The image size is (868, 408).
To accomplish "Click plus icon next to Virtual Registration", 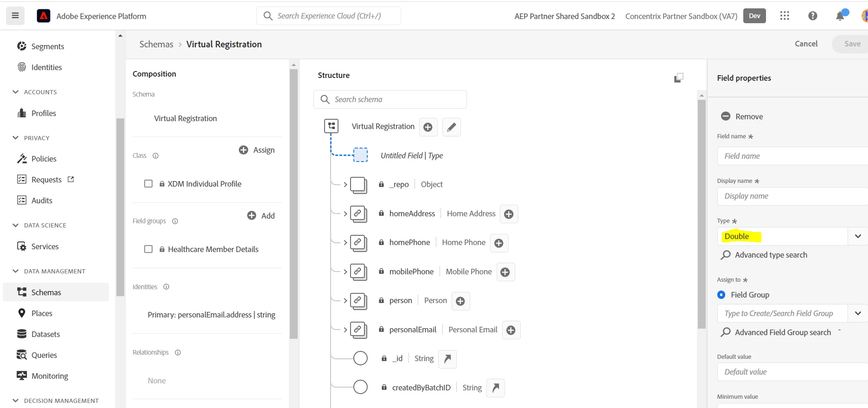I will tap(428, 127).
